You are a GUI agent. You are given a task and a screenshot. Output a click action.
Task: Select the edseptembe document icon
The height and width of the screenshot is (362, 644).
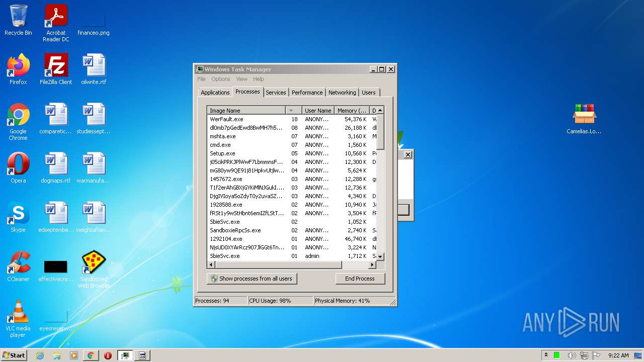56,217
